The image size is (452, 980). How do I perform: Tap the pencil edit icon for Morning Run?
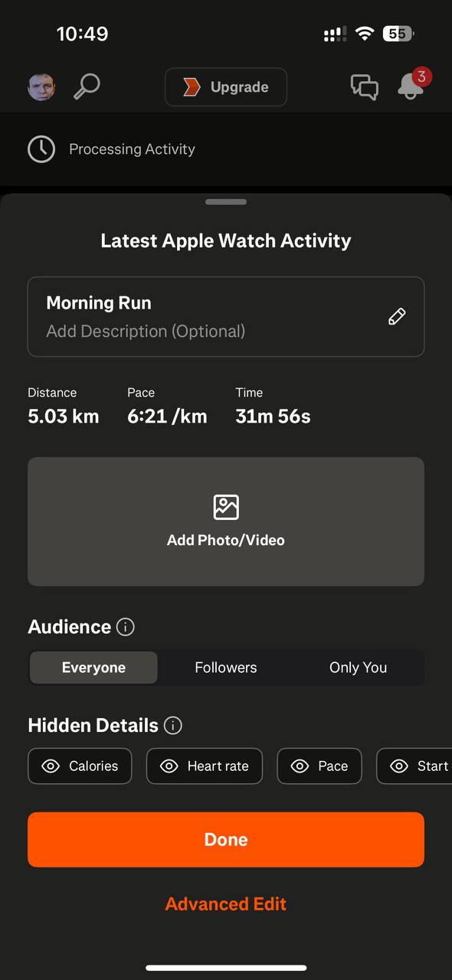tap(397, 317)
